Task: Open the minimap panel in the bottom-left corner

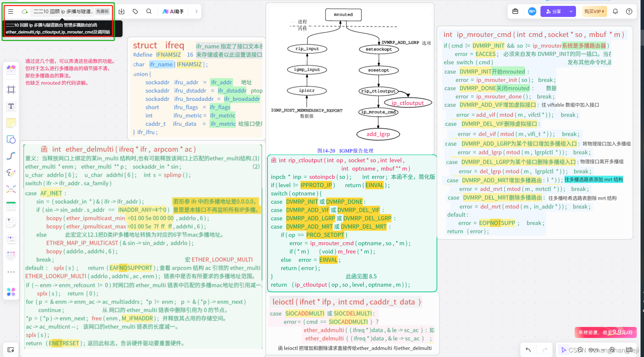Action: click(11, 350)
